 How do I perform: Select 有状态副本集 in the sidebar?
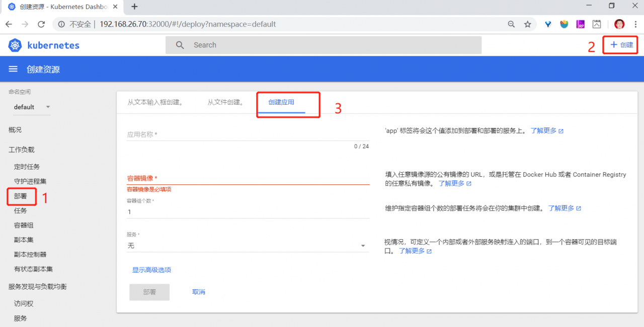(33, 269)
